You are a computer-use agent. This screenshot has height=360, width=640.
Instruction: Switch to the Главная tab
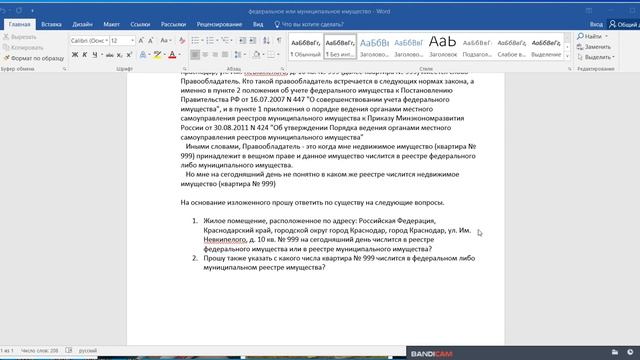pos(20,24)
